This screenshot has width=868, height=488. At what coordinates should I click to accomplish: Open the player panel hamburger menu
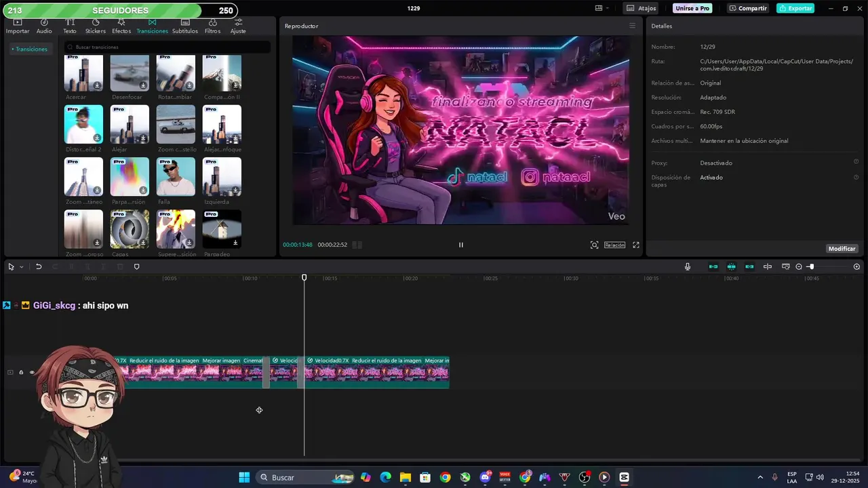(632, 26)
